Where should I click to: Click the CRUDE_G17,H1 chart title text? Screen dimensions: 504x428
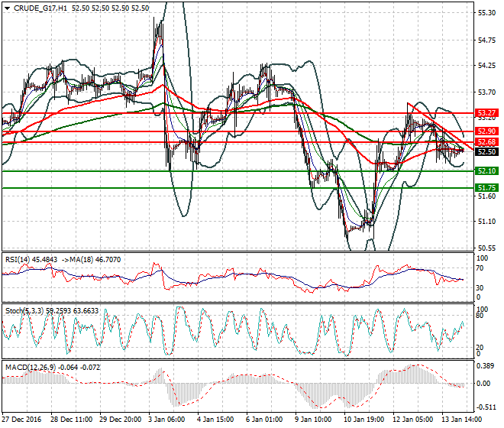click(x=40, y=8)
